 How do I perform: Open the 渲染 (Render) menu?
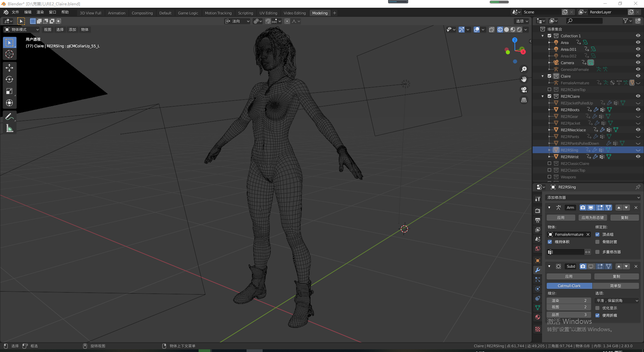(40, 12)
